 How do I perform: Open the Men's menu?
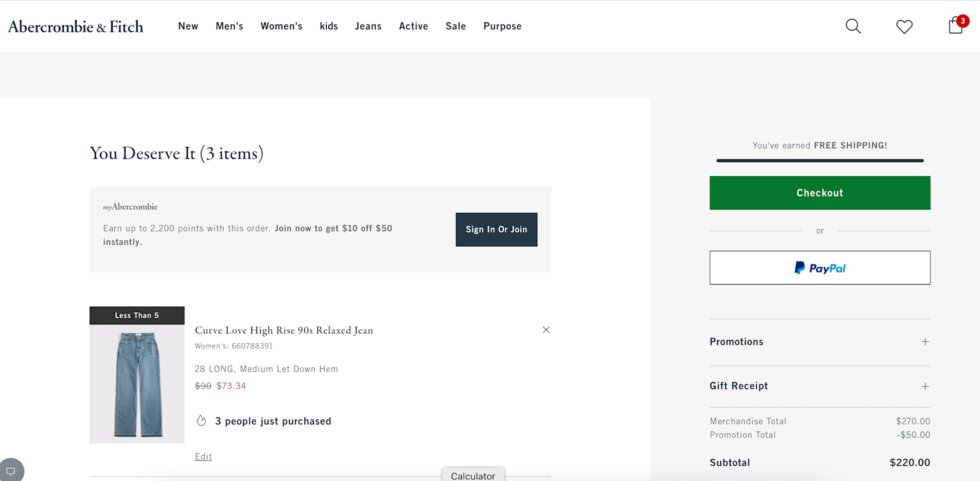[229, 26]
